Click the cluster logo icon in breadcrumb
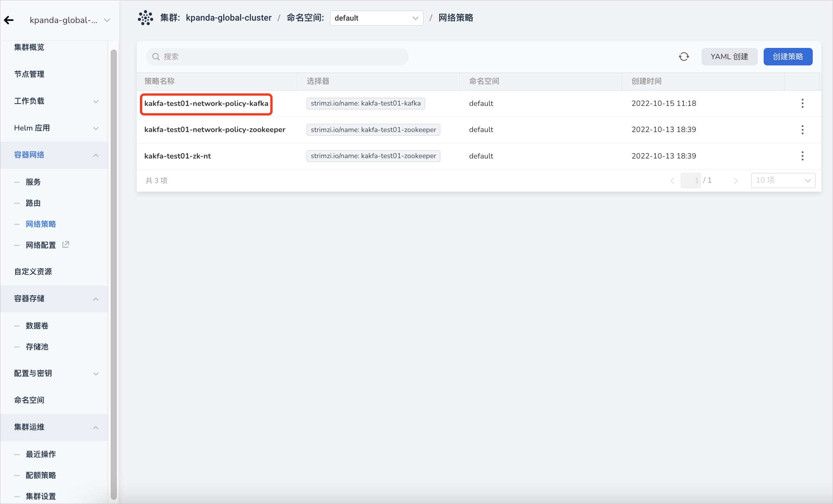The image size is (833, 504). click(145, 18)
